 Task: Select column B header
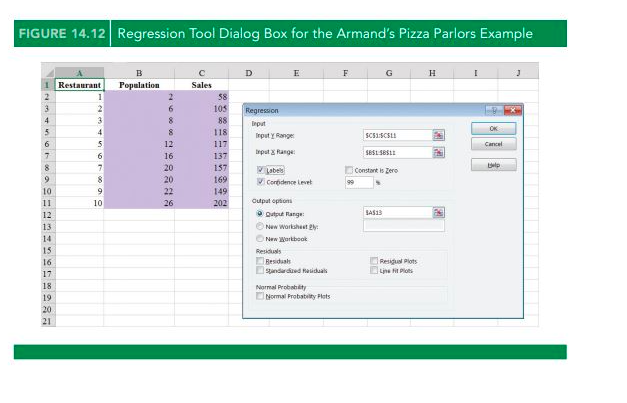point(139,73)
